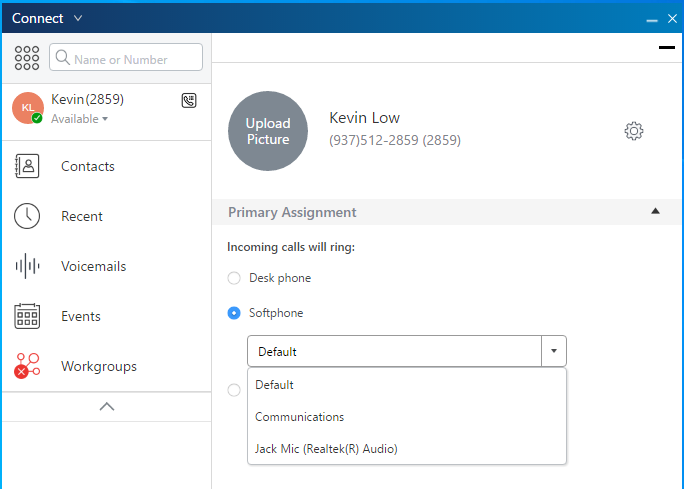
Task: Click the phone assignment icon beside Kevin
Action: [x=189, y=100]
